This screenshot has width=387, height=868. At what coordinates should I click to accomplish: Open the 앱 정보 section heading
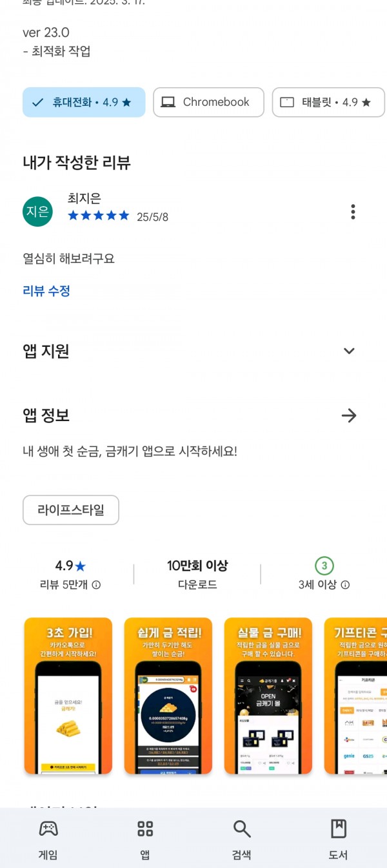click(x=46, y=415)
